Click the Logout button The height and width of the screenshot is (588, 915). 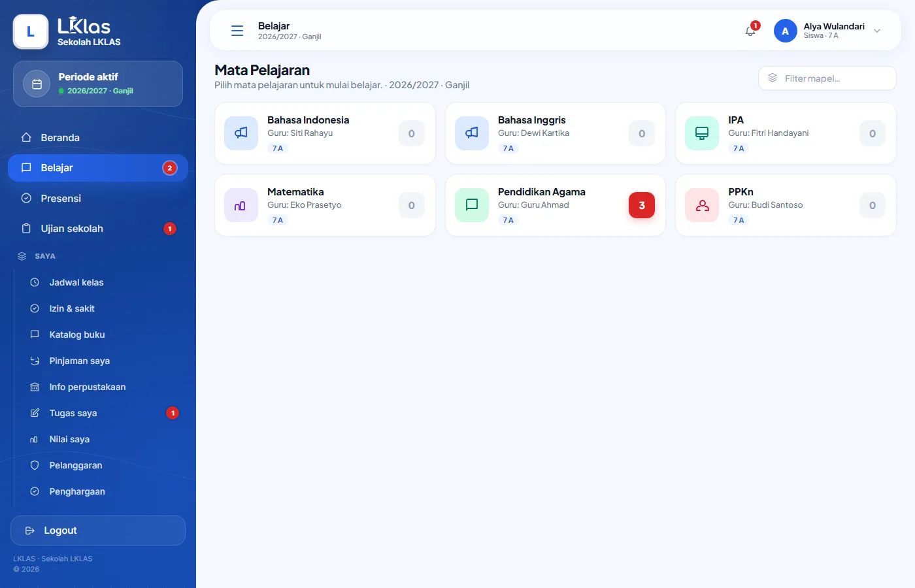coord(98,531)
